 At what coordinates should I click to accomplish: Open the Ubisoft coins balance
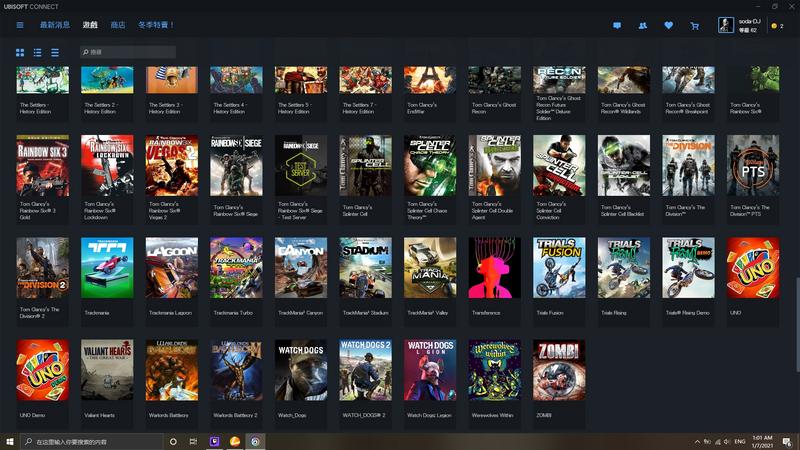777,26
